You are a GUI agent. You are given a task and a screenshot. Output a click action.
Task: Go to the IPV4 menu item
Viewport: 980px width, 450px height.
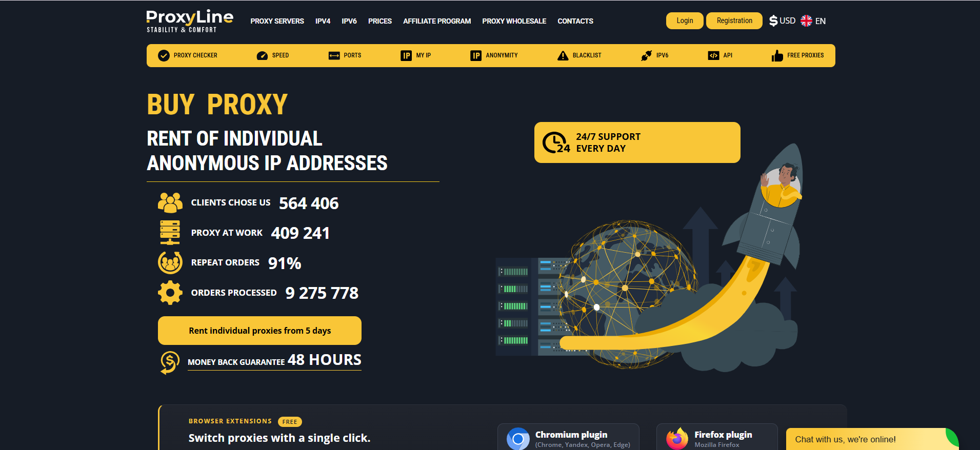point(323,21)
